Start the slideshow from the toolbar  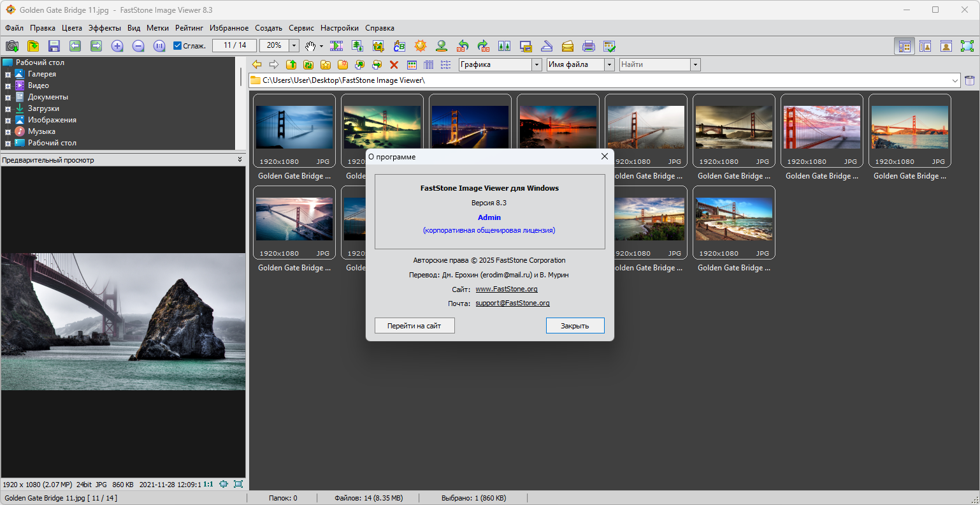click(336, 46)
